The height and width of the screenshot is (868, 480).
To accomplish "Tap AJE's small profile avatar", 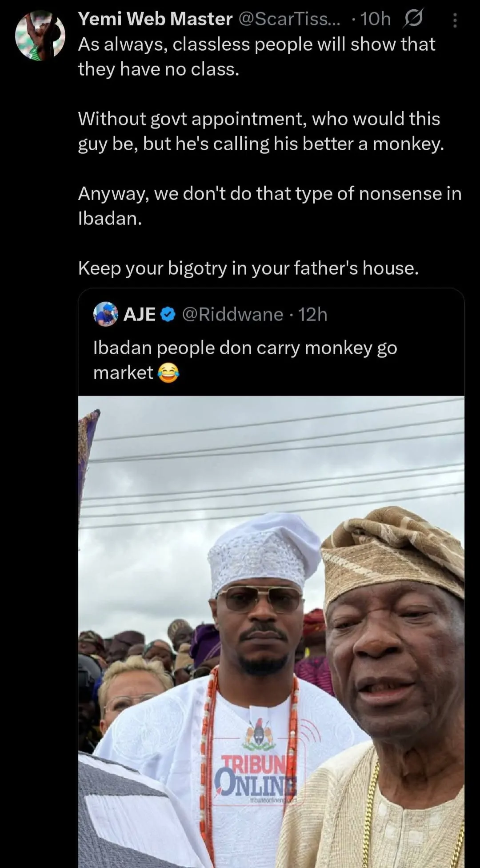I will [105, 314].
